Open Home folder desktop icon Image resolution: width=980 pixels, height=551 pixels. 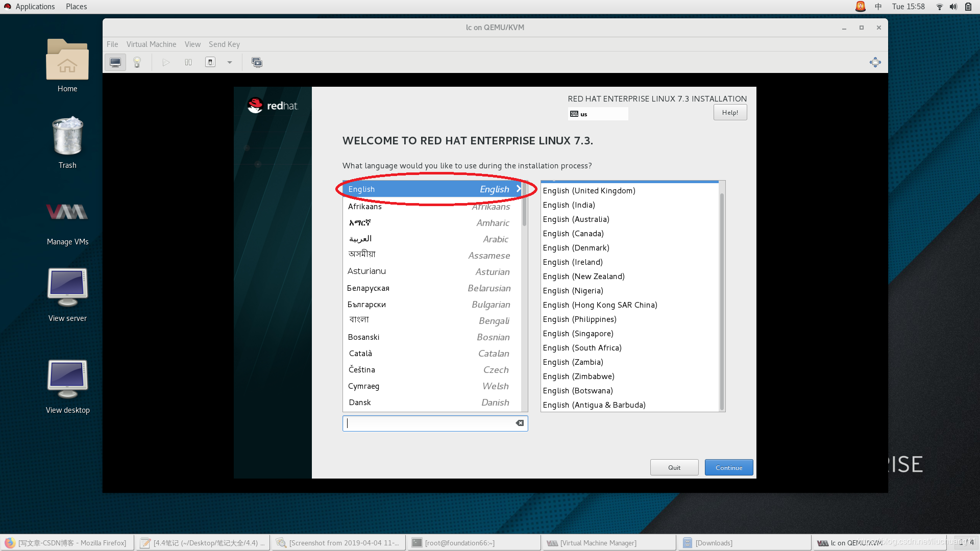coord(67,66)
